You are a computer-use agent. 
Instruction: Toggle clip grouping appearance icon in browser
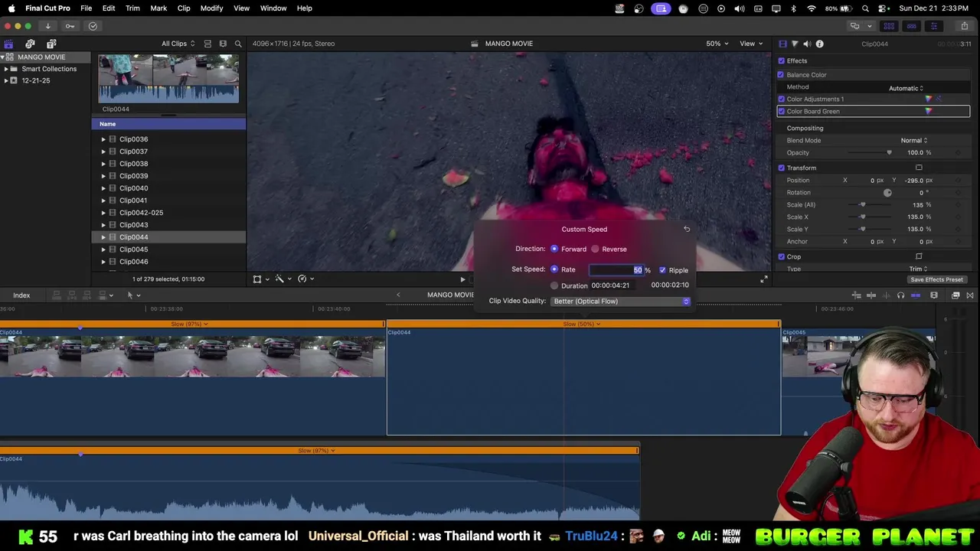[x=207, y=44]
